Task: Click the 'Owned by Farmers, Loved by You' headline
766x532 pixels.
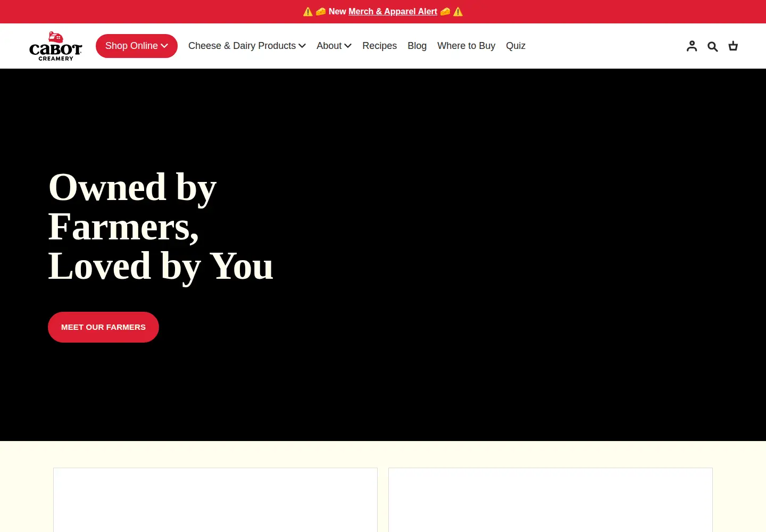Action: pos(161,227)
